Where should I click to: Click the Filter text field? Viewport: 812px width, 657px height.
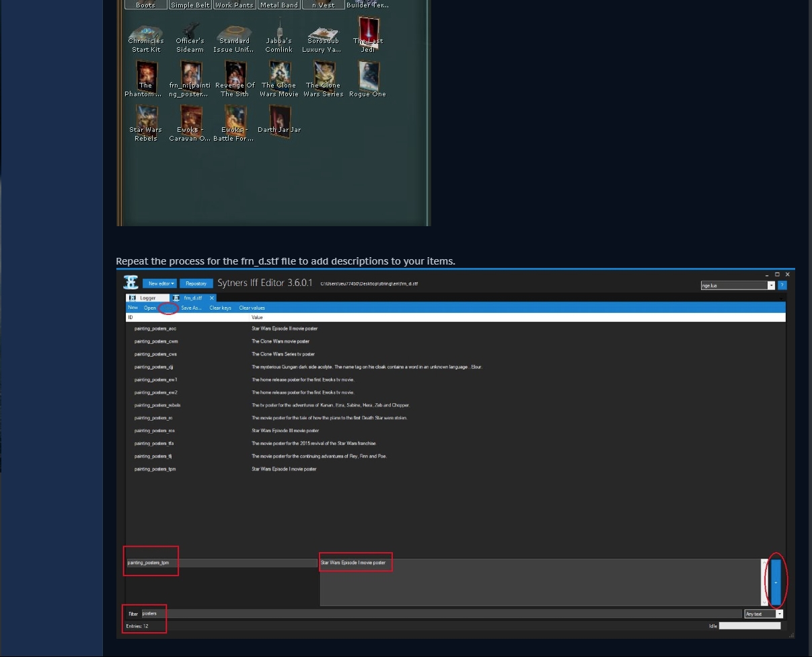click(441, 614)
